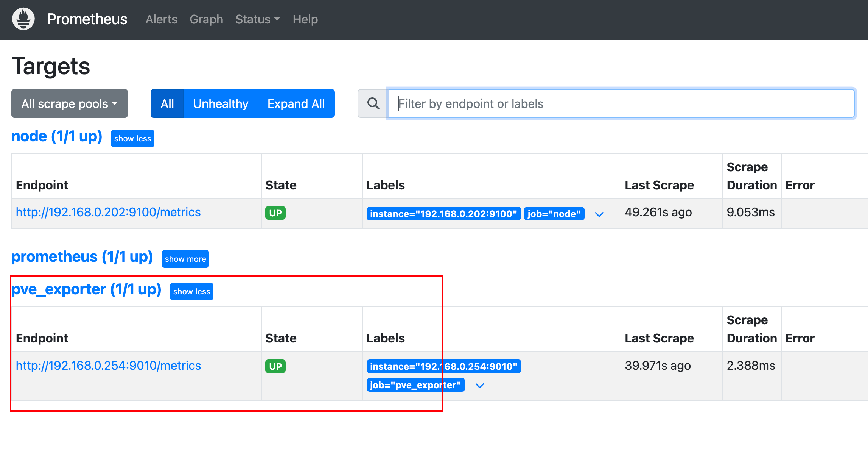Select the All filter button
Image resolution: width=868 pixels, height=450 pixels.
click(x=167, y=103)
